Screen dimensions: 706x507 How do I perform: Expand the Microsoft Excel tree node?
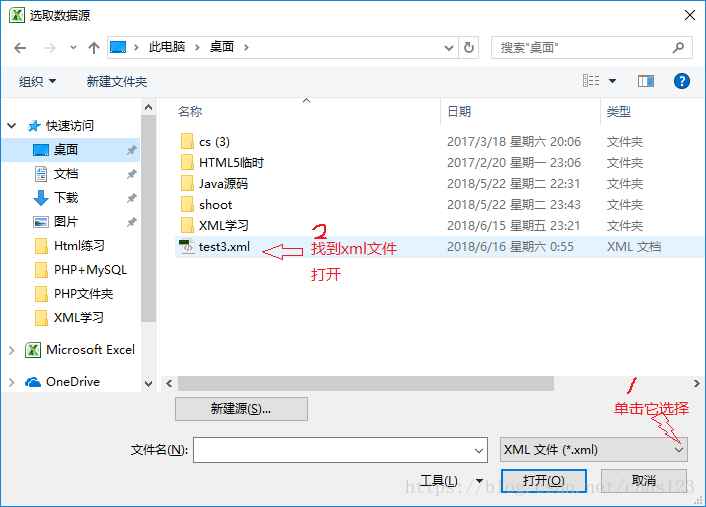[12, 350]
